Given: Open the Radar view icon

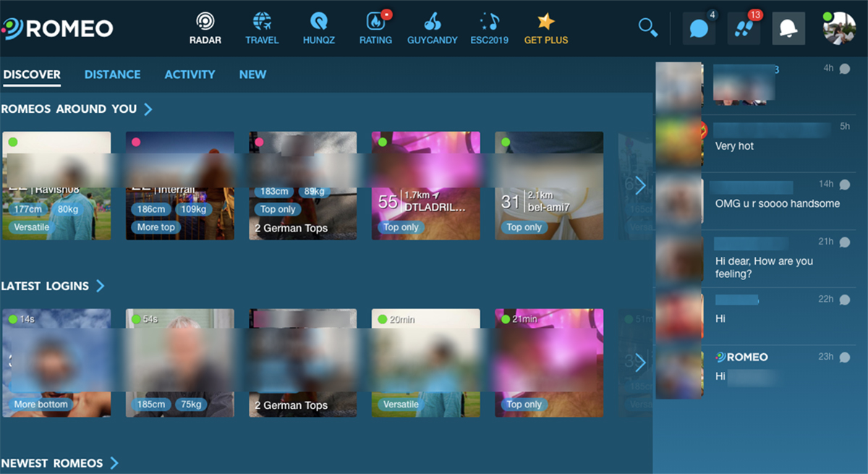Looking at the screenshot, I should point(205,22).
